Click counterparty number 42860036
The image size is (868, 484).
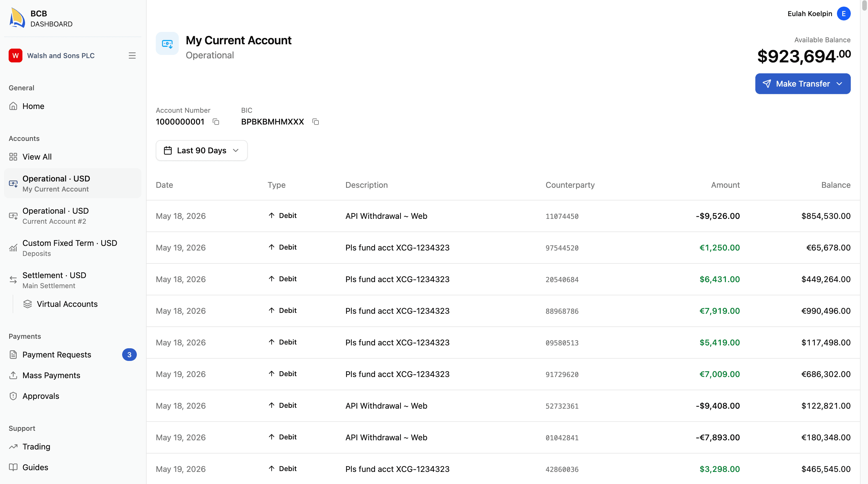[562, 470]
